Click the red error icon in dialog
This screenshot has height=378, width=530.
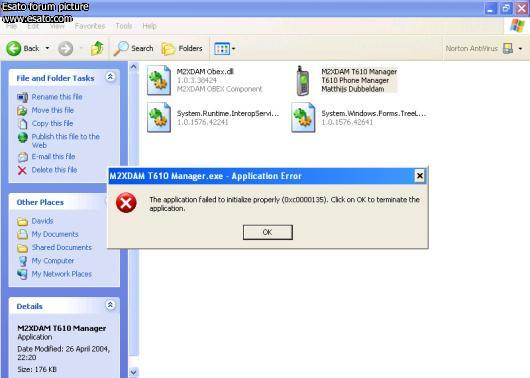(x=126, y=203)
